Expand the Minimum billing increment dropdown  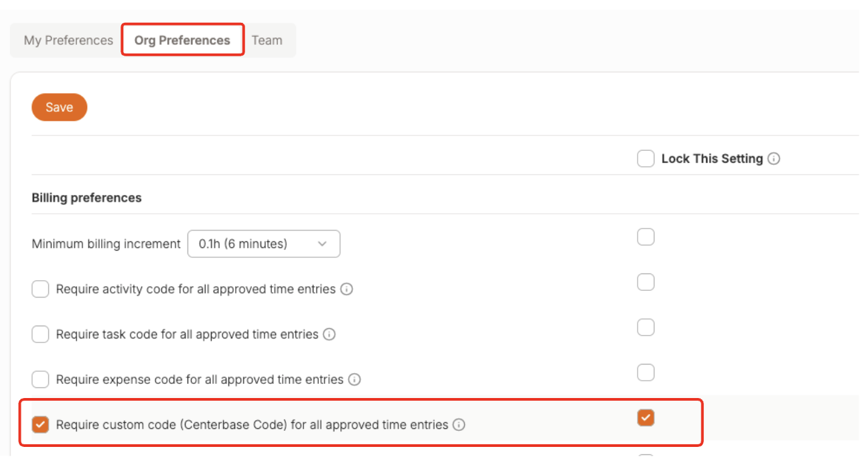(263, 244)
